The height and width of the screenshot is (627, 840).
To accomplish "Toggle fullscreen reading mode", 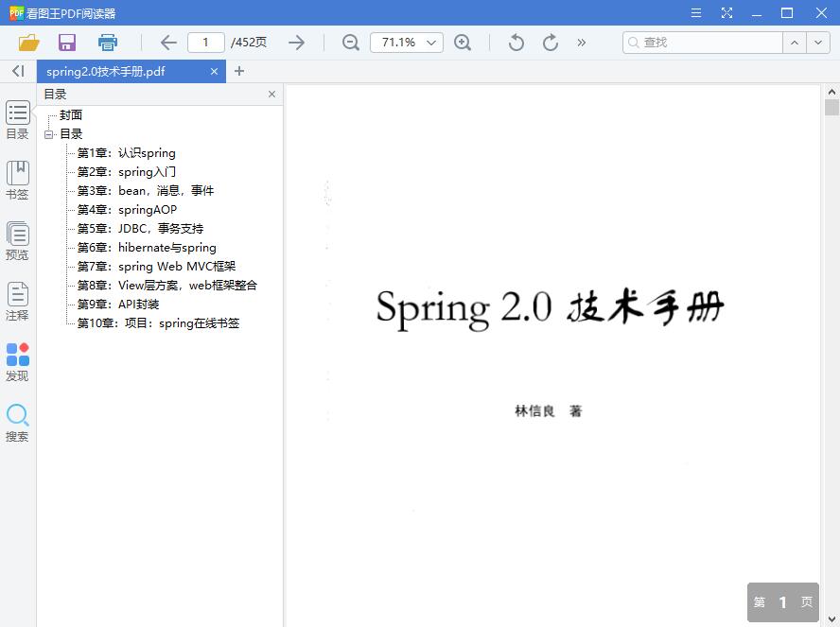I will click(726, 12).
